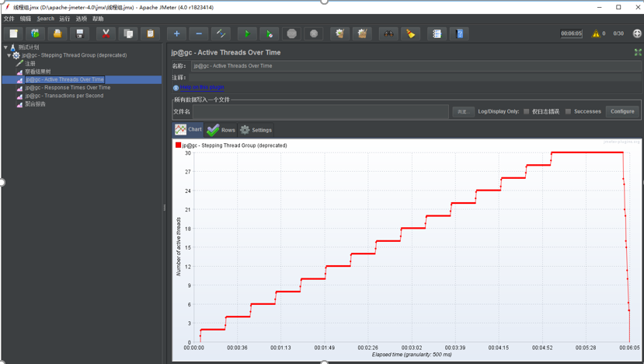Switch to the Chart tab
The width and height of the screenshot is (644, 364).
(188, 130)
